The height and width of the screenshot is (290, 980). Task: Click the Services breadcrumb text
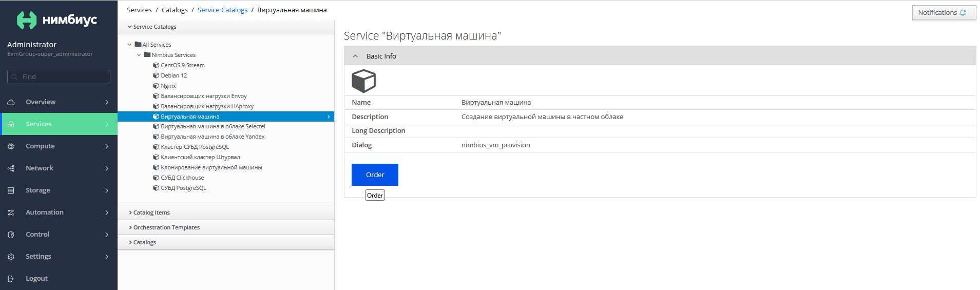(x=139, y=10)
